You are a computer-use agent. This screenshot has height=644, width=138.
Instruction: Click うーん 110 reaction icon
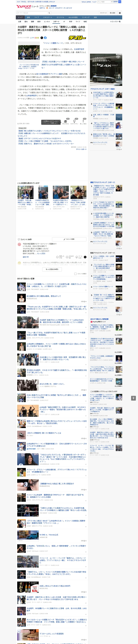tap(79, 257)
